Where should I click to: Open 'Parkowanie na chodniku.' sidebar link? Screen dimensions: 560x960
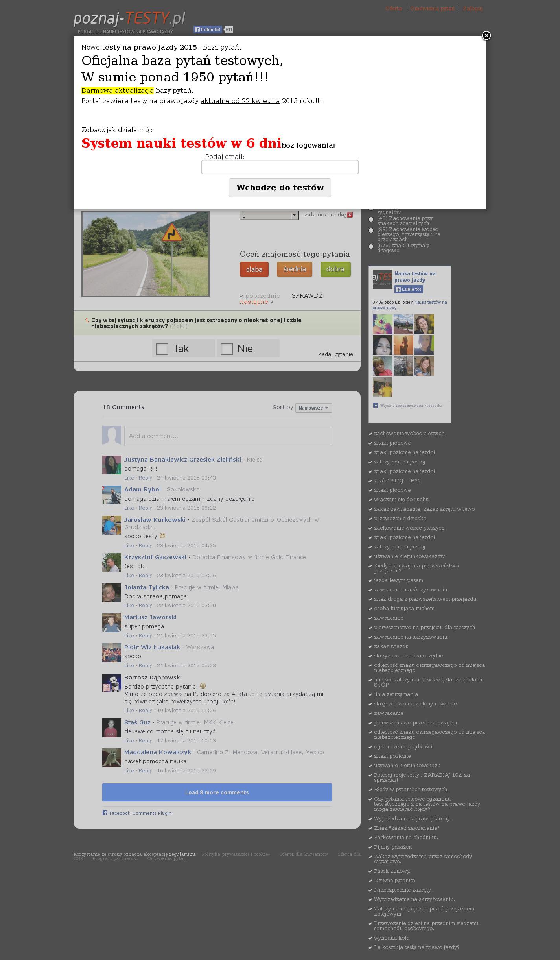point(406,838)
